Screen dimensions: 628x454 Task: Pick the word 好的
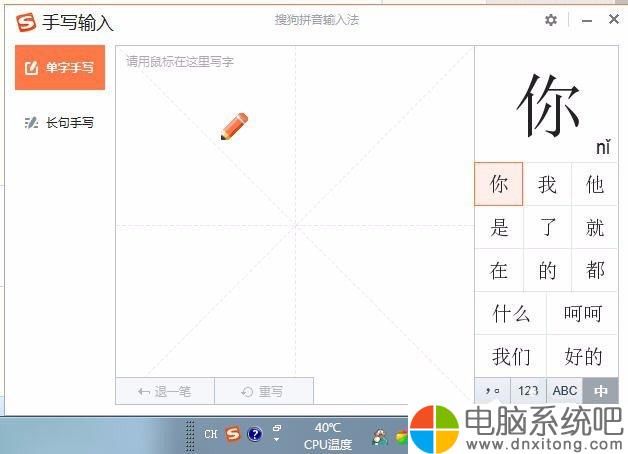coord(583,356)
